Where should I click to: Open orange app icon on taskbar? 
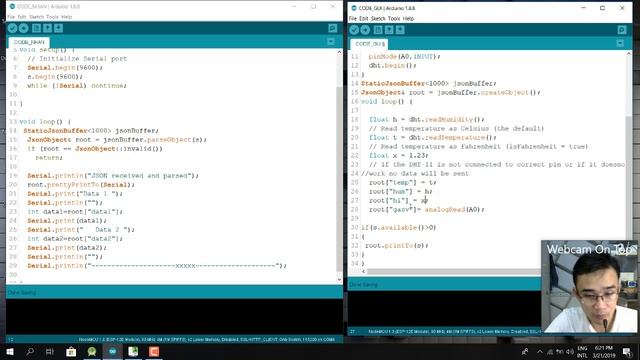coord(154,351)
